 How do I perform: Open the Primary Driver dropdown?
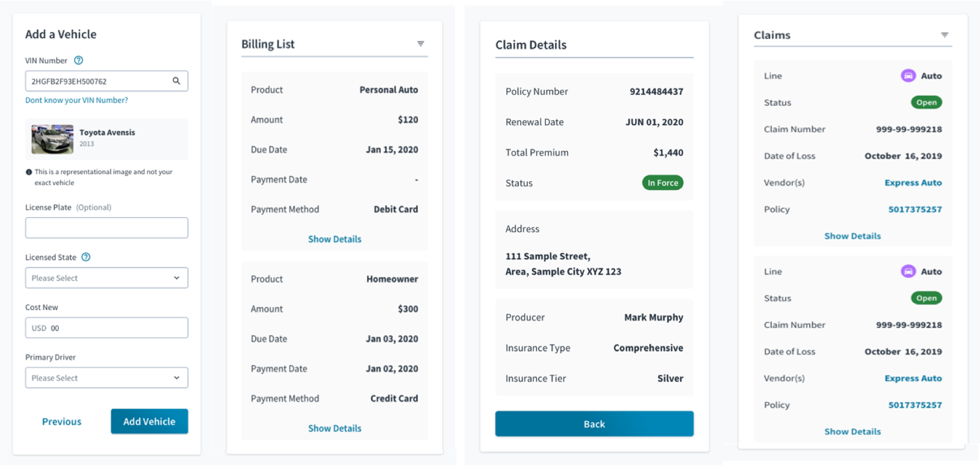click(106, 378)
